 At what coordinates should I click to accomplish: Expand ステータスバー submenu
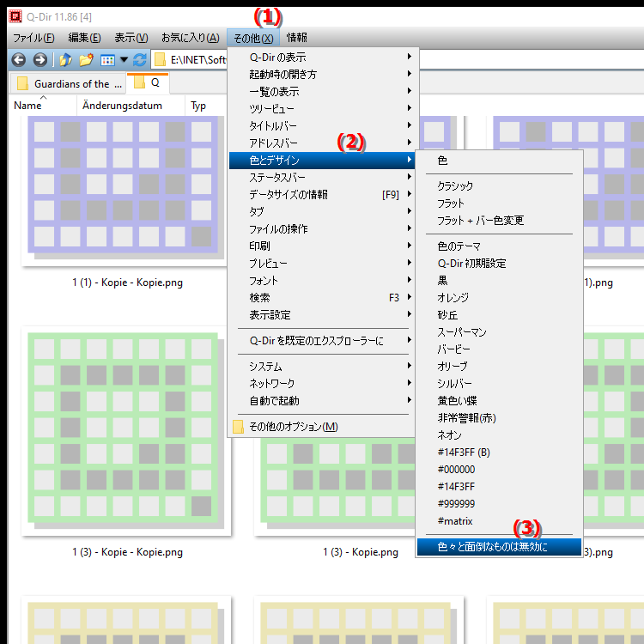[322, 178]
